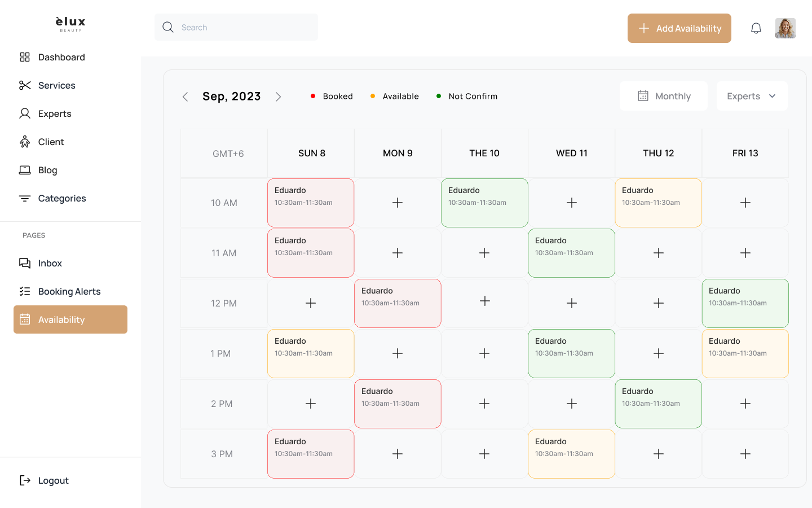
Task: Open the Monthly view selector
Action: click(664, 96)
